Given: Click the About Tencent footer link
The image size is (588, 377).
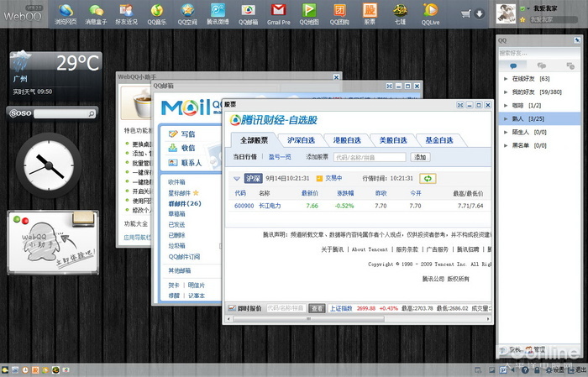Looking at the screenshot, I should point(370,249).
